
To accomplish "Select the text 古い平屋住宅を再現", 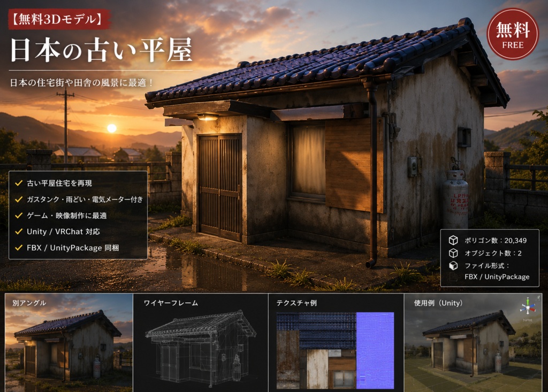I will click(x=59, y=183).
